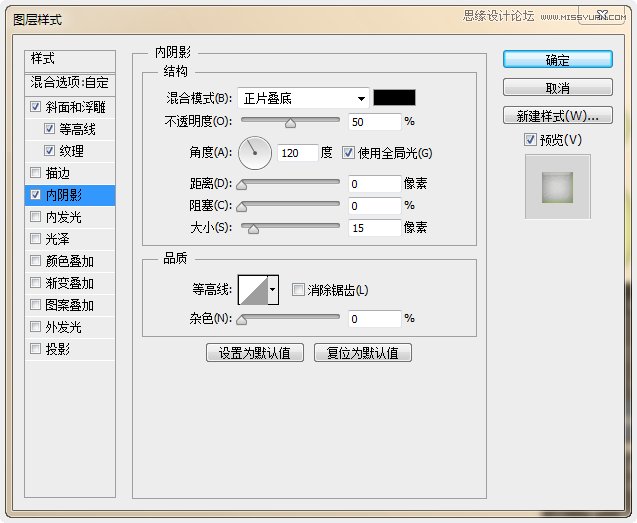This screenshot has height=523, width=637.
Task: Click 新建样式(W)... button
Action: pyautogui.click(x=557, y=115)
